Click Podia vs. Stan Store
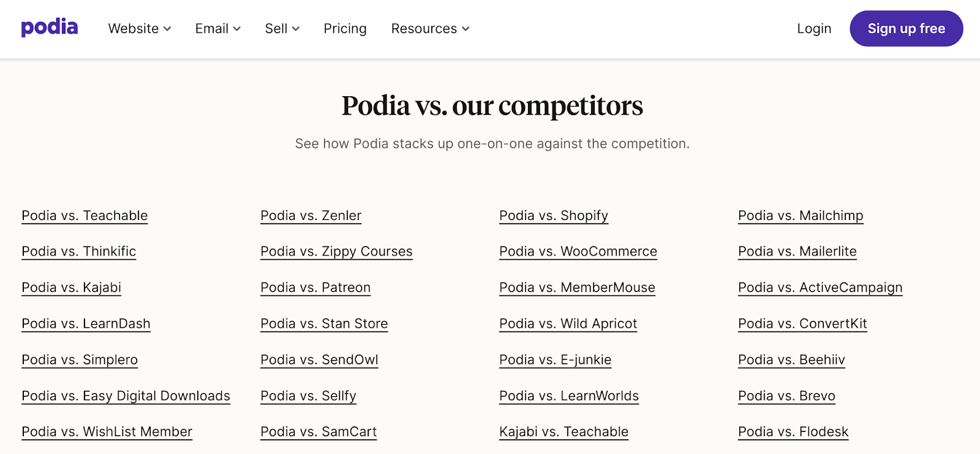 (324, 323)
